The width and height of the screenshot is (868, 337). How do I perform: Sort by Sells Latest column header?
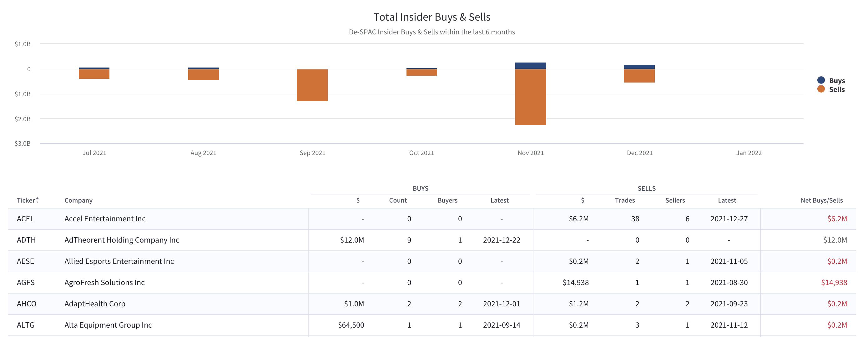(727, 200)
